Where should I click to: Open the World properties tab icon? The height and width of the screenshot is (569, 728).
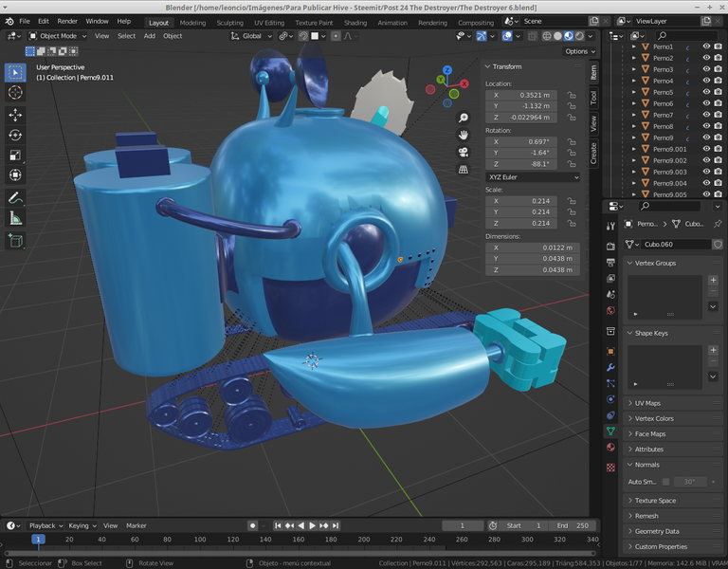[610, 310]
